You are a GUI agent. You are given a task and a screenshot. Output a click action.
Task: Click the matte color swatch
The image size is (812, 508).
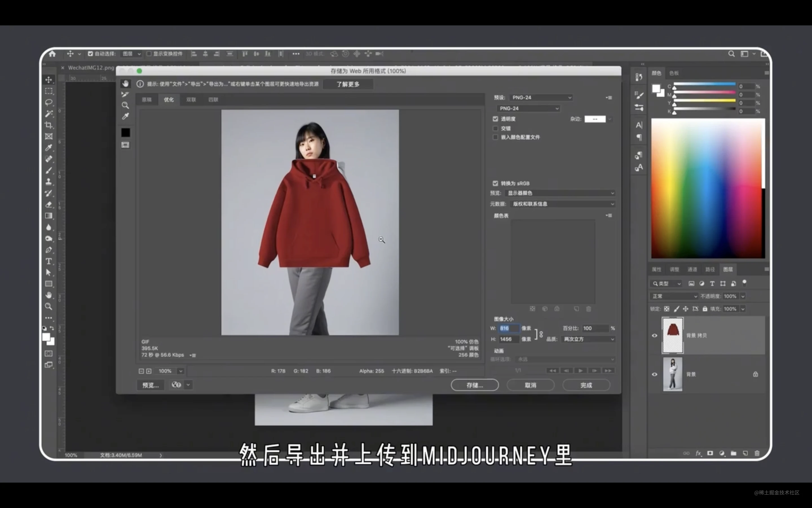595,119
